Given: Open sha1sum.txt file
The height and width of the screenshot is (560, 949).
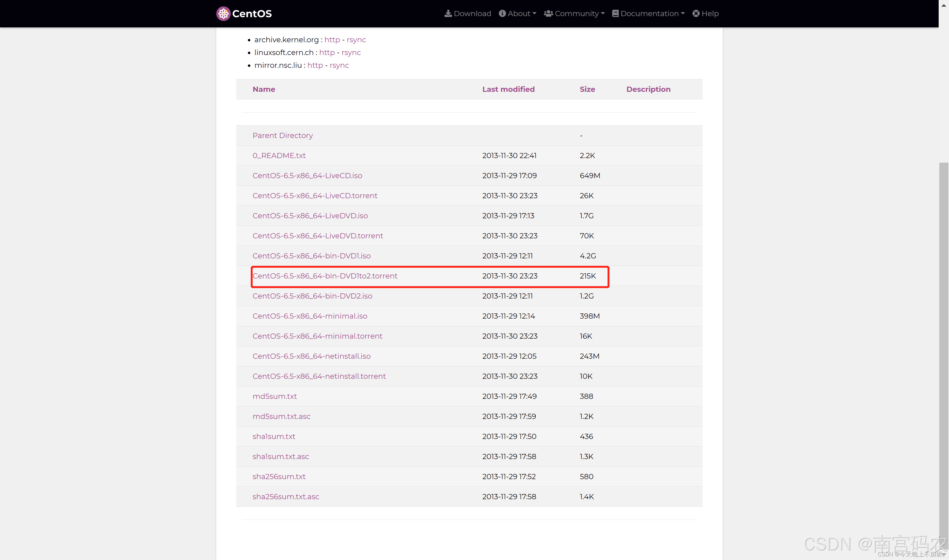Looking at the screenshot, I should [274, 436].
